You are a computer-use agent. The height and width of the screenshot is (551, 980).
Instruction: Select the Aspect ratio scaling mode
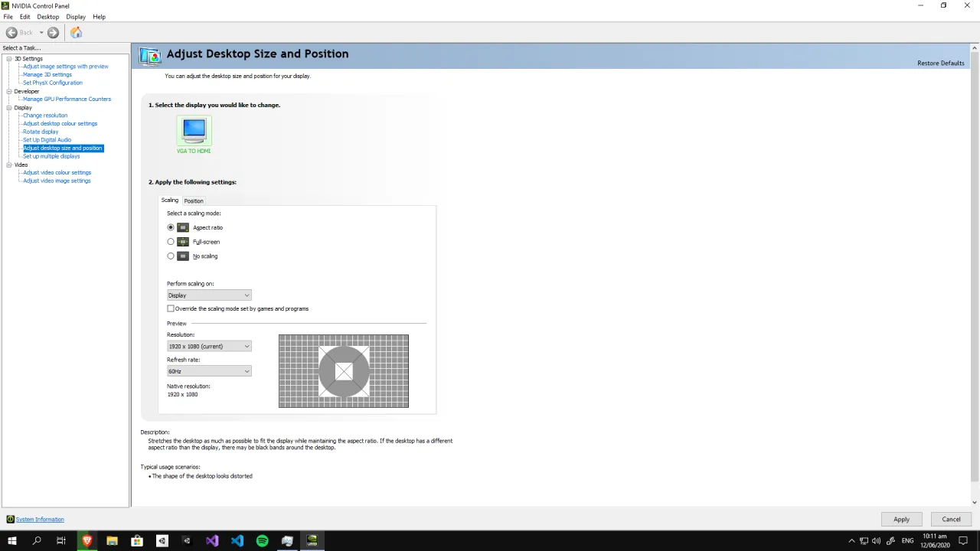point(170,227)
